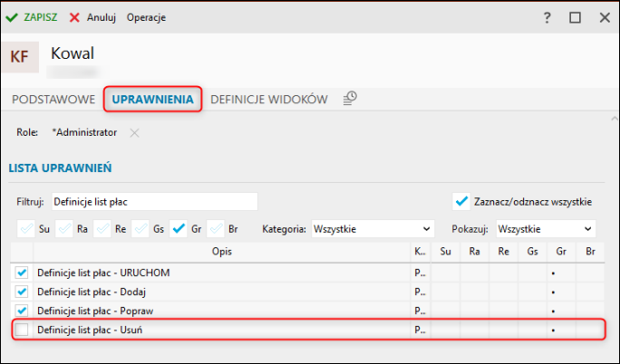Open the Kategoria dropdown

(373, 229)
